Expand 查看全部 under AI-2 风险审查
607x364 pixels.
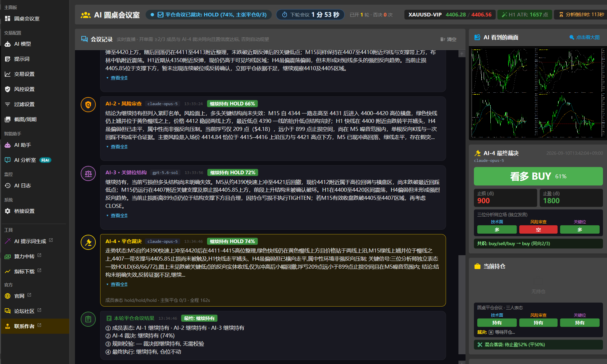click(117, 147)
